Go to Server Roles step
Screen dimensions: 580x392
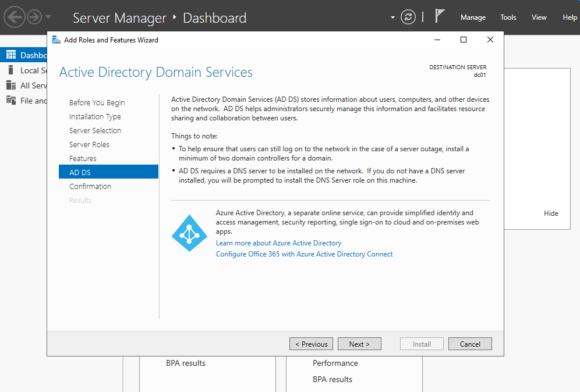point(89,144)
